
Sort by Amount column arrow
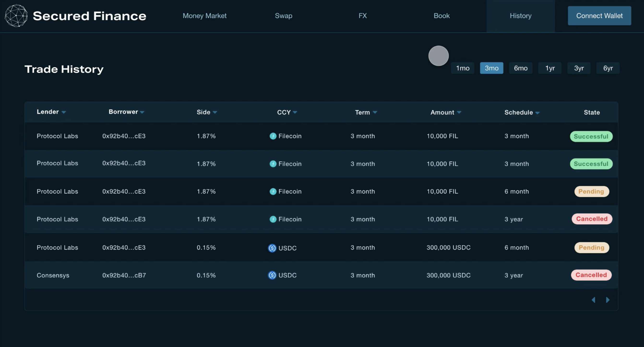tap(459, 112)
